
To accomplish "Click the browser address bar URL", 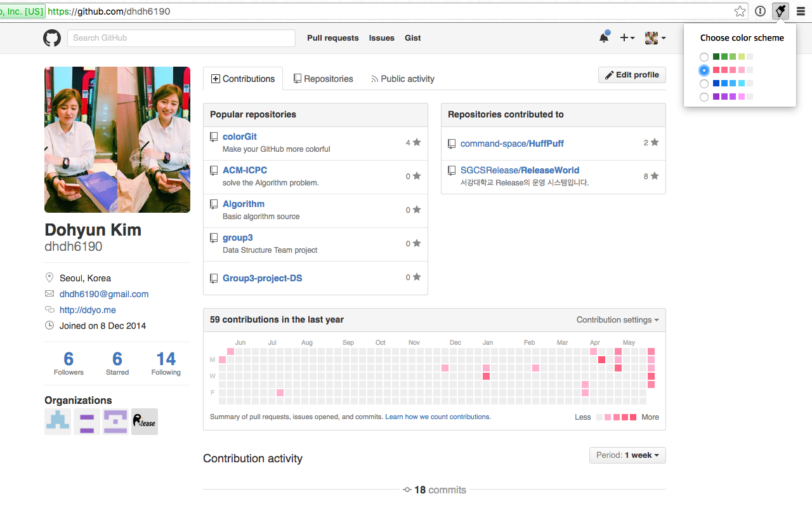I will 108,11.
